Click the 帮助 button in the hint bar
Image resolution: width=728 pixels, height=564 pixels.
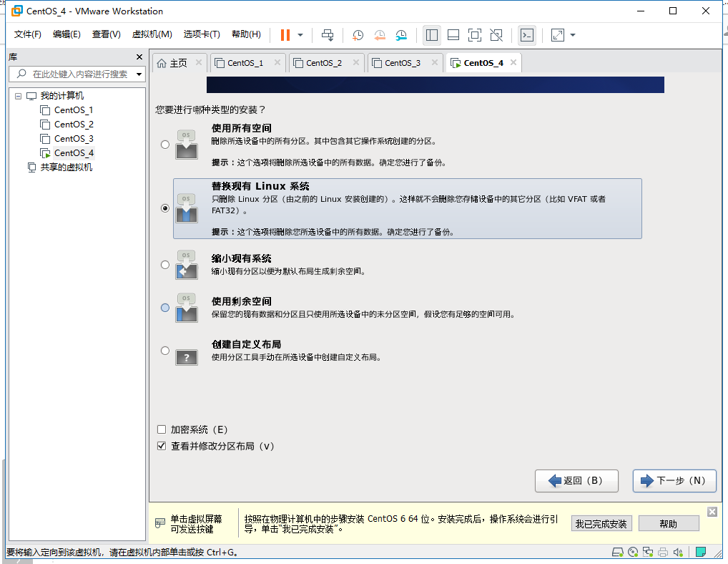coord(669,524)
